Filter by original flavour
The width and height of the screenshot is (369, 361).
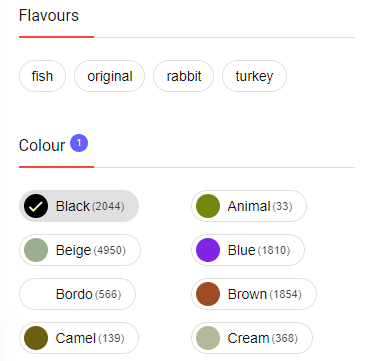pos(110,76)
